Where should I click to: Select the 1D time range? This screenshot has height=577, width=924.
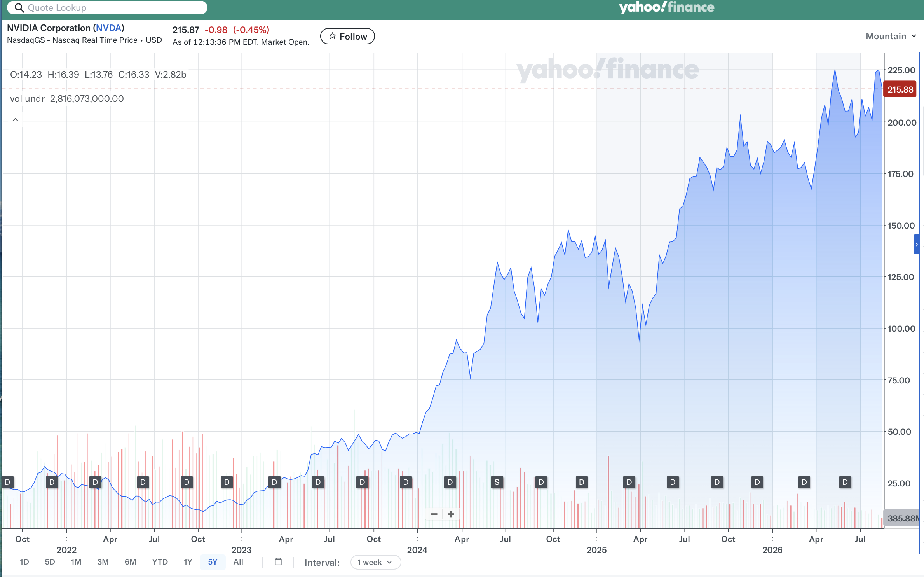click(24, 562)
